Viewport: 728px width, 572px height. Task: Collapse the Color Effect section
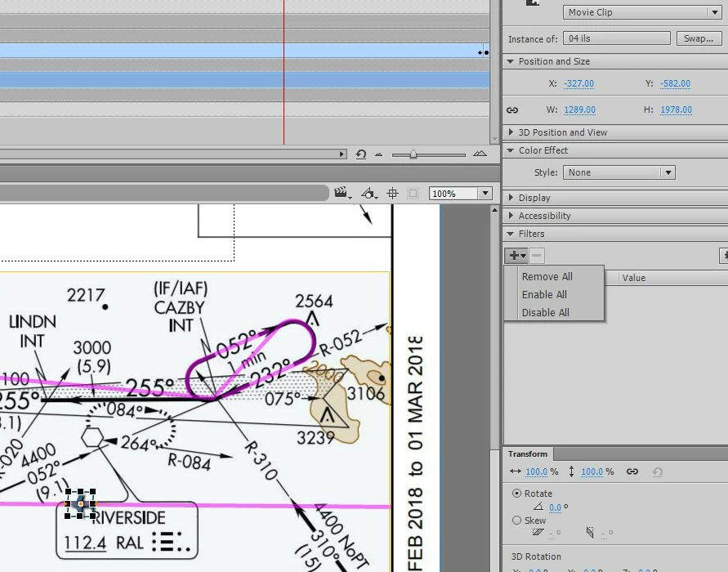[x=510, y=150]
